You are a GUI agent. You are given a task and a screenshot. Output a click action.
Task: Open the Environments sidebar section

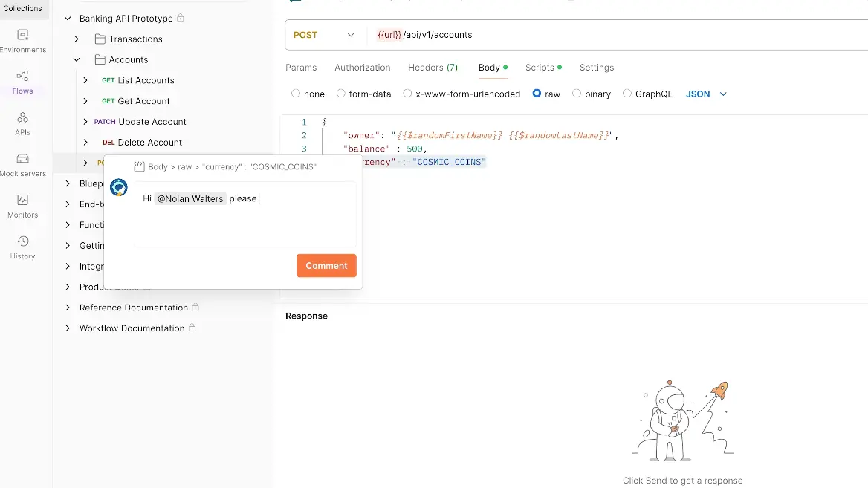click(x=23, y=41)
